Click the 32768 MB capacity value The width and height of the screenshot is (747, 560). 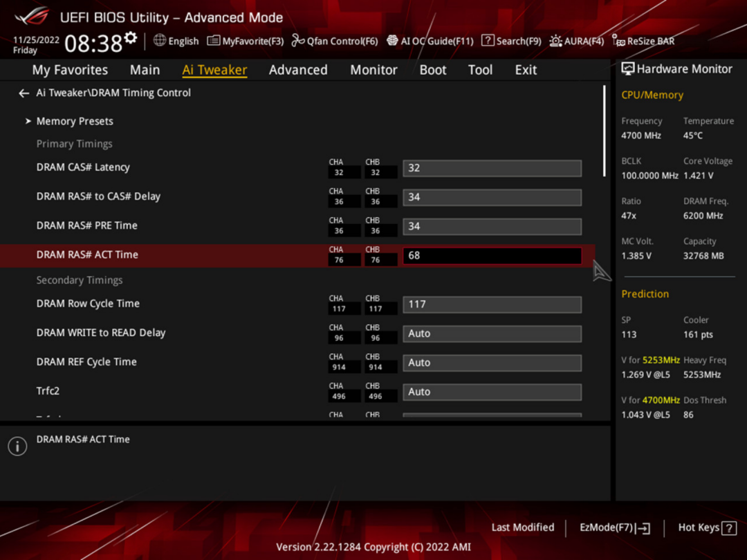click(x=703, y=256)
